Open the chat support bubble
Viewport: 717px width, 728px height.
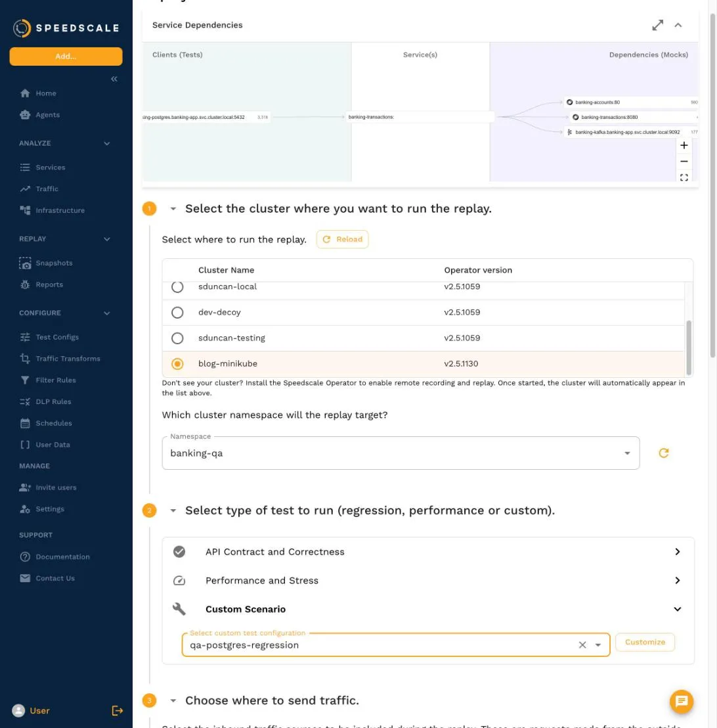click(x=682, y=701)
